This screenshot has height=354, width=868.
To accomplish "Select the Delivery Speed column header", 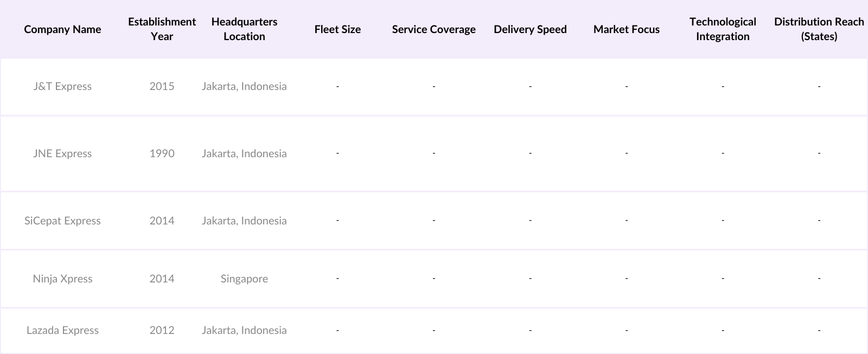I will [x=530, y=29].
